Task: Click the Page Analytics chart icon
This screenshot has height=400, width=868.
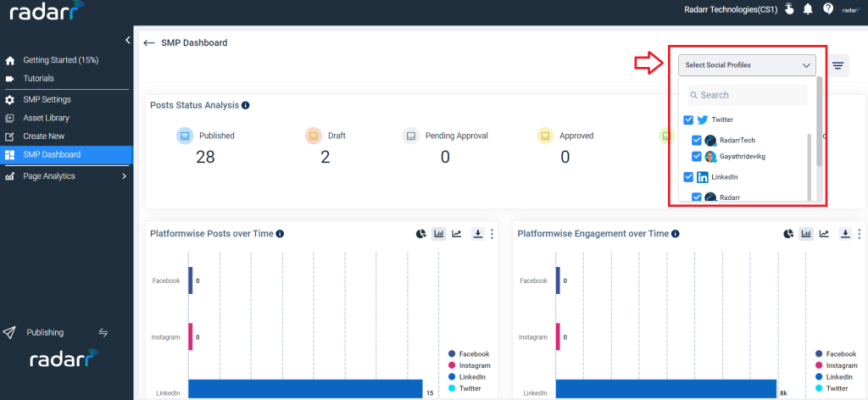Action: click(9, 176)
